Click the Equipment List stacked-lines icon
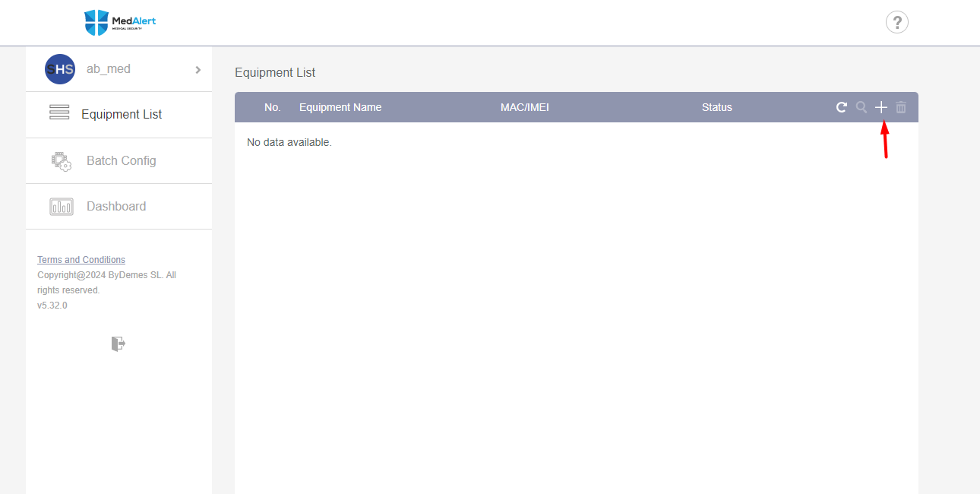The width and height of the screenshot is (980, 494). point(59,114)
